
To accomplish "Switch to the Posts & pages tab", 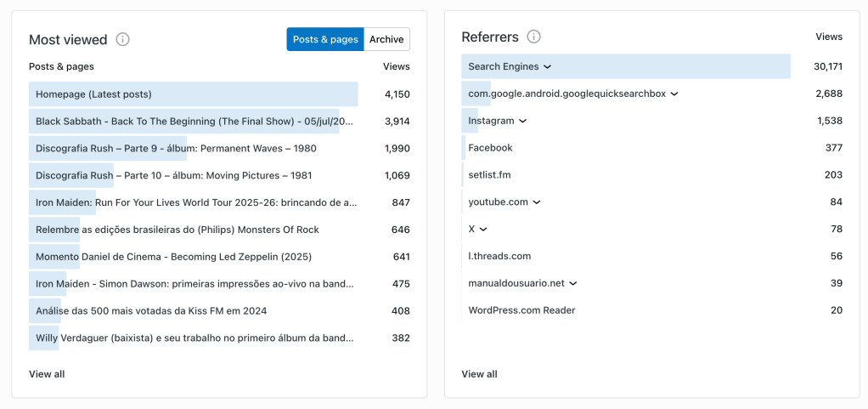I will coord(325,39).
